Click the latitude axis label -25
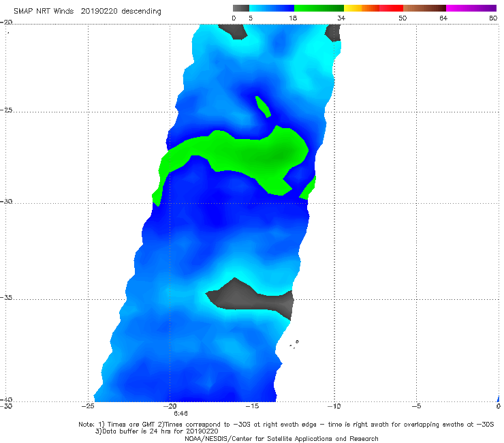The height and width of the screenshot is (443, 504). (6, 110)
